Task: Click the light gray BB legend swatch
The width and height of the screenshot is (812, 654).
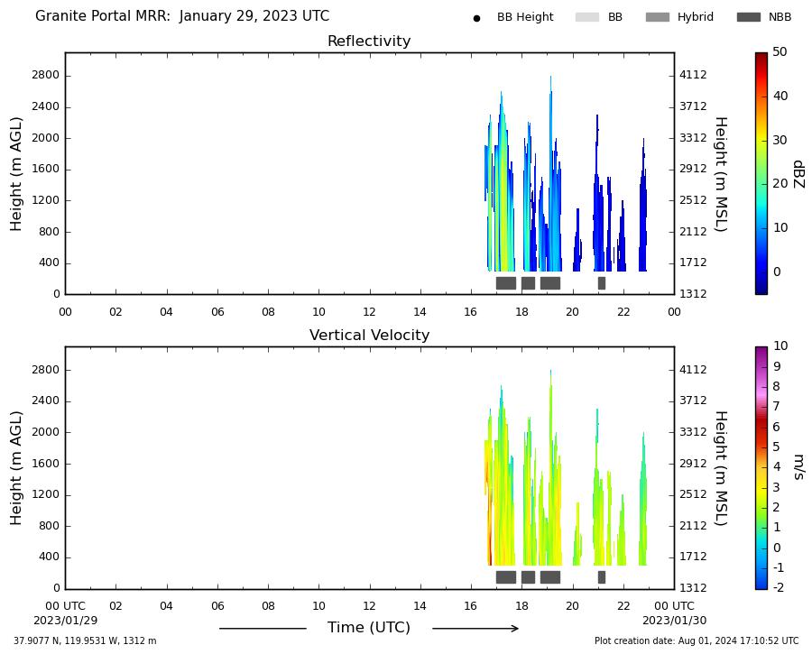Action: click(x=587, y=17)
